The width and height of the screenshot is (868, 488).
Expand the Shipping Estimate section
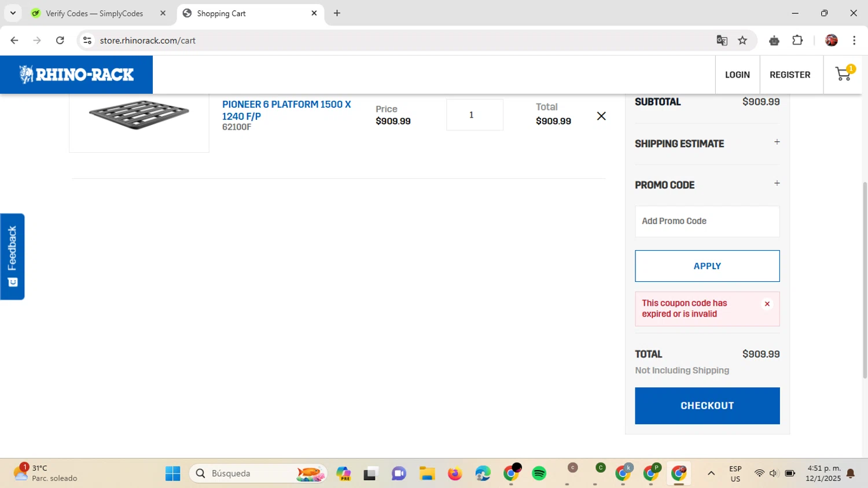tap(777, 142)
